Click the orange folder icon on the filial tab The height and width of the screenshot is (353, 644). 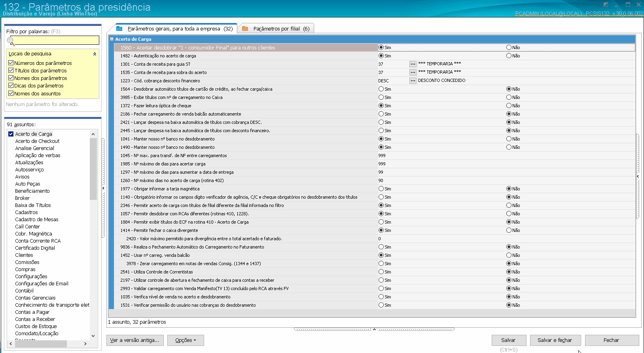[245, 28]
